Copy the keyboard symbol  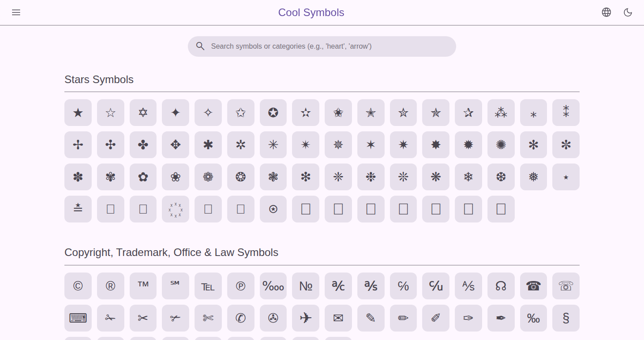(x=78, y=318)
